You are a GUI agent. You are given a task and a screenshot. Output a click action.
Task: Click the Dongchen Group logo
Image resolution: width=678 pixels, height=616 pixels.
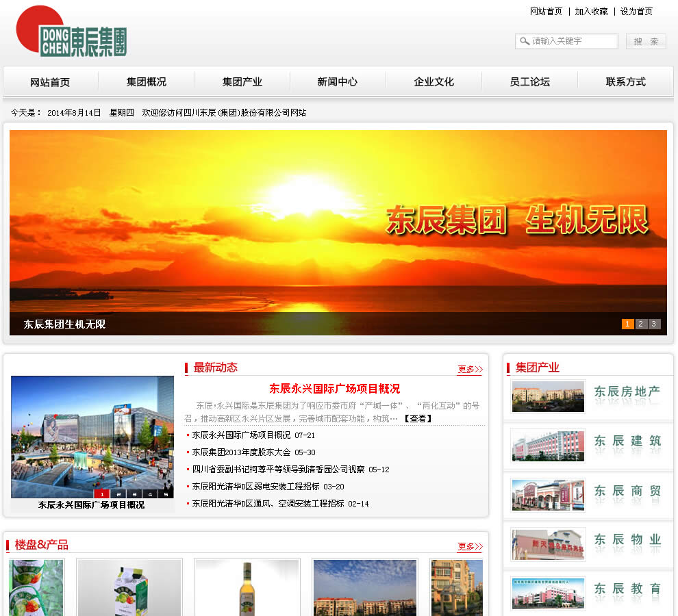pyautogui.click(x=71, y=32)
